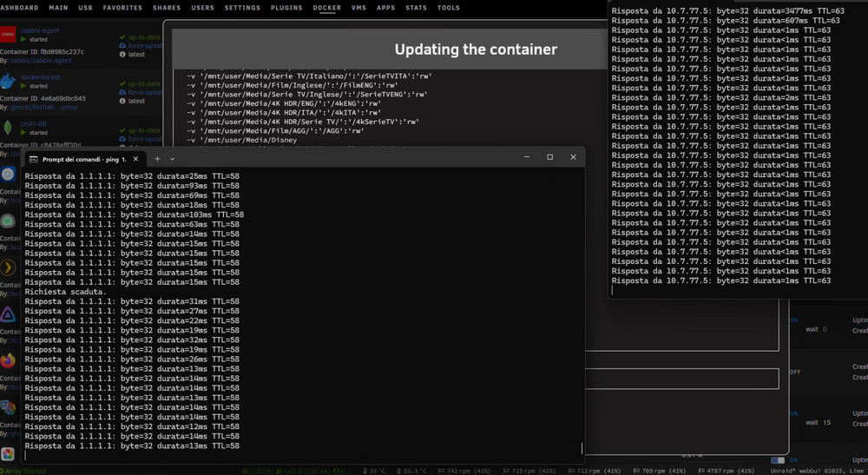The height and width of the screenshot is (475, 868).
Task: Click force update cloud icon for dockersocket
Action: coord(122,92)
